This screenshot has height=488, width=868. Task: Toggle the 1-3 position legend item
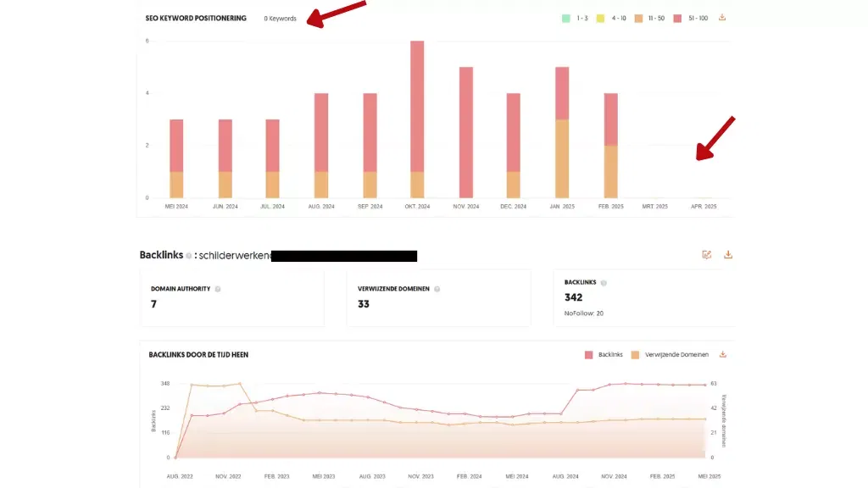click(576, 17)
